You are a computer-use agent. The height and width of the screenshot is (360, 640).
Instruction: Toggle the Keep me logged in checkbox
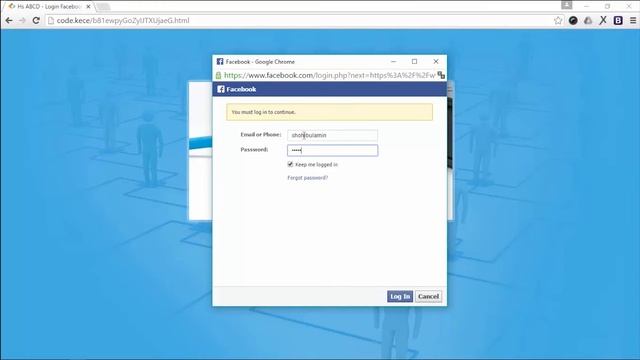pos(290,164)
